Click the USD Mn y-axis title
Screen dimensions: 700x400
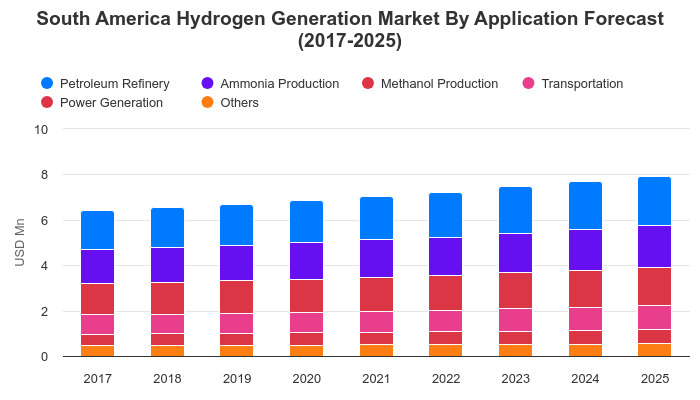pos(20,242)
